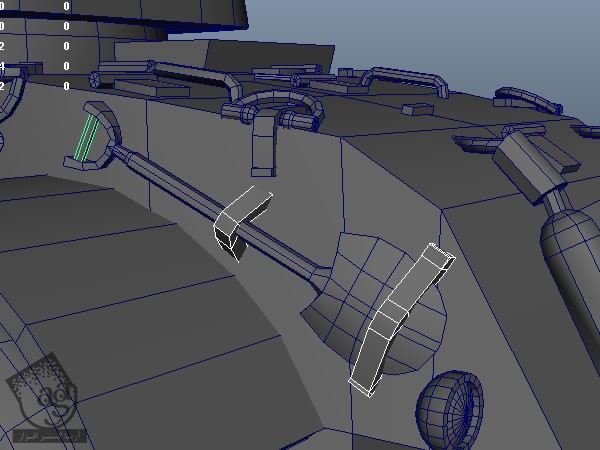Click the heads-up display polygon count numbers
Image resolution: width=600 pixels, height=450 pixels.
(36, 45)
